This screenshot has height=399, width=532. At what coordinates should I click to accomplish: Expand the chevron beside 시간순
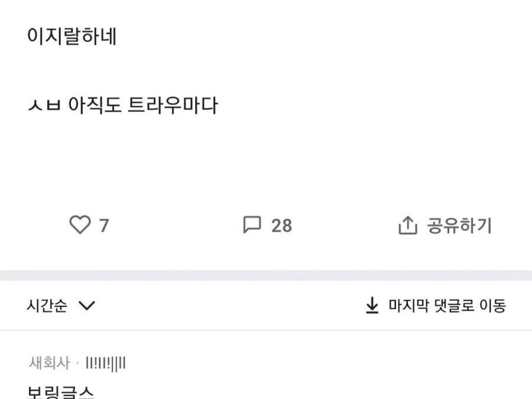coord(86,306)
